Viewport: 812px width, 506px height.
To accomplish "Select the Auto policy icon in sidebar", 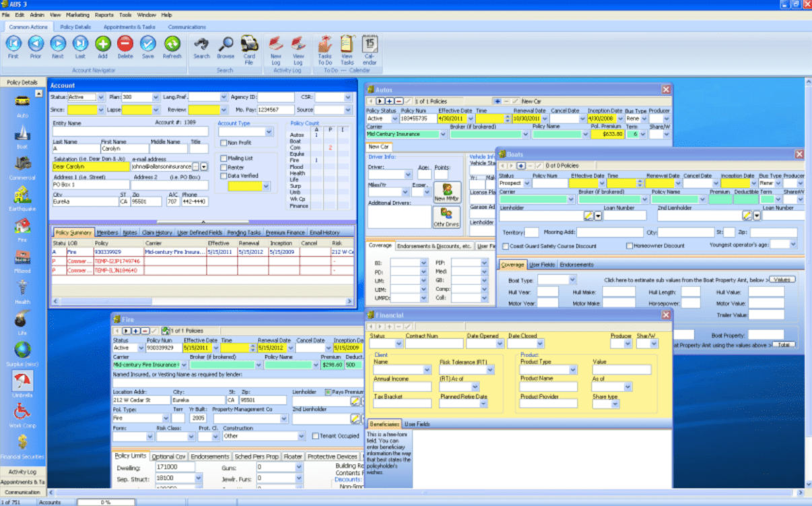I will (x=22, y=101).
